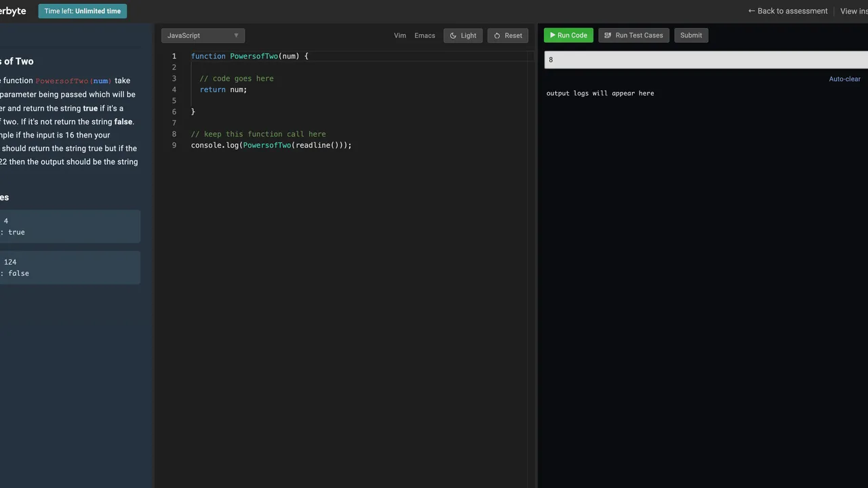This screenshot has width=868, height=488.
Task: Click the example output 'true' in description
Action: coord(16,232)
